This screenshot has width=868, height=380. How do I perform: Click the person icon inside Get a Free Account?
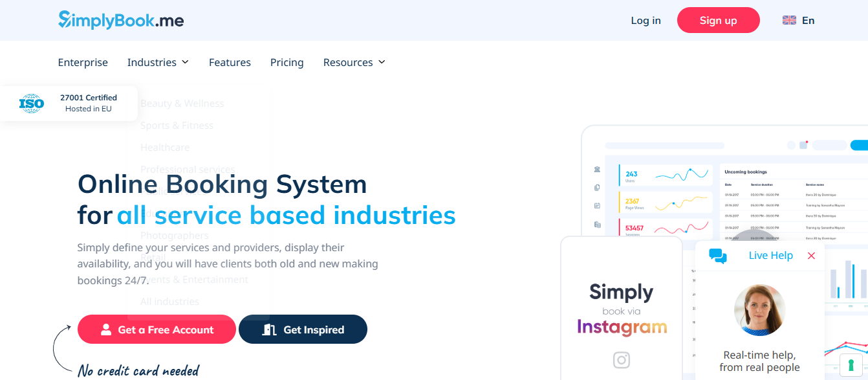pyautogui.click(x=105, y=329)
